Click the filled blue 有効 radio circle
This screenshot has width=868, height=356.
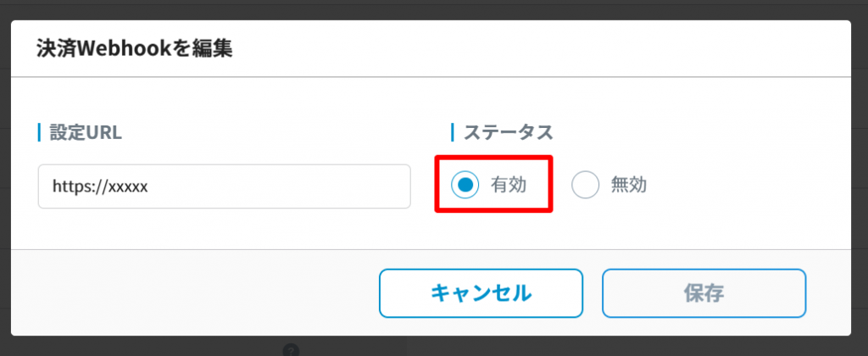tap(465, 184)
